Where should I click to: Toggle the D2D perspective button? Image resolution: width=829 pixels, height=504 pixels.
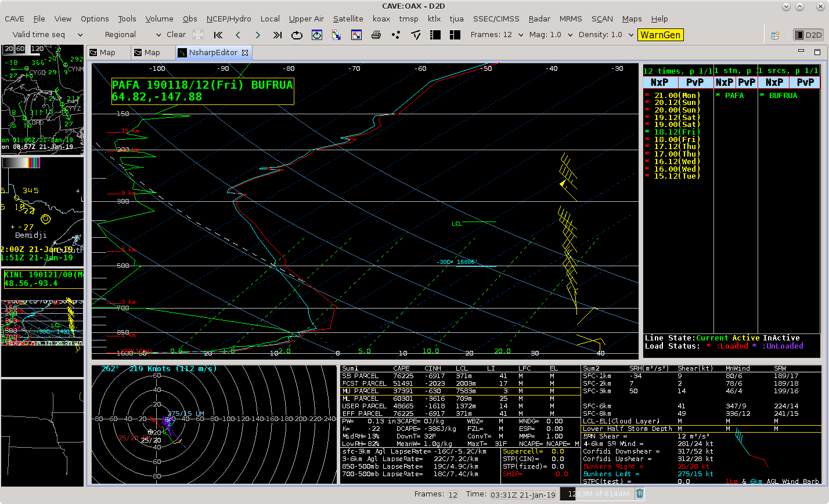(x=809, y=35)
